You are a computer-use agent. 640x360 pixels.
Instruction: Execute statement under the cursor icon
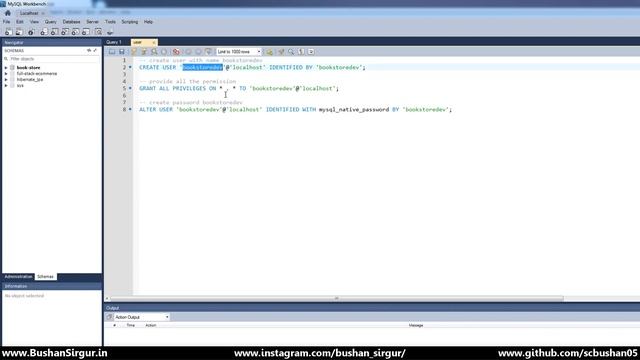pos(144,52)
